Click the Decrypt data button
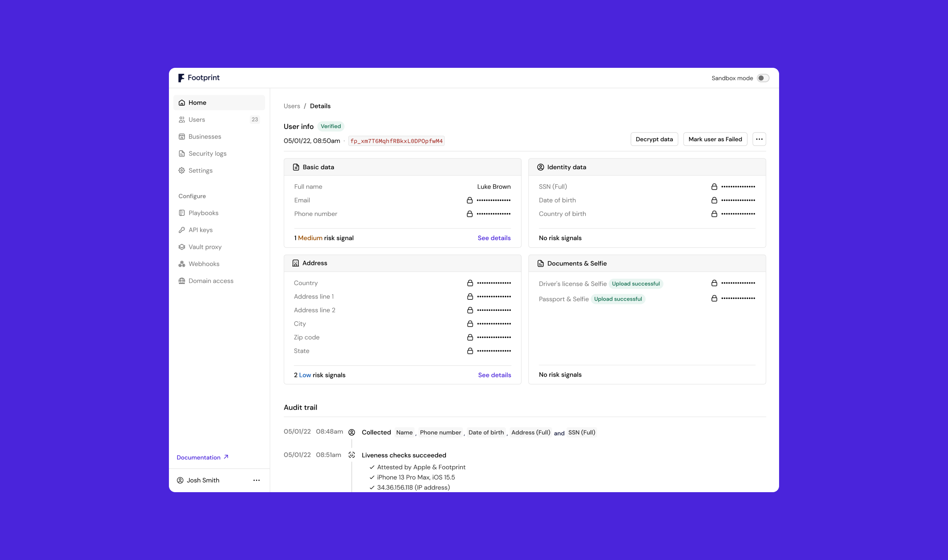The image size is (948, 560). point(654,139)
